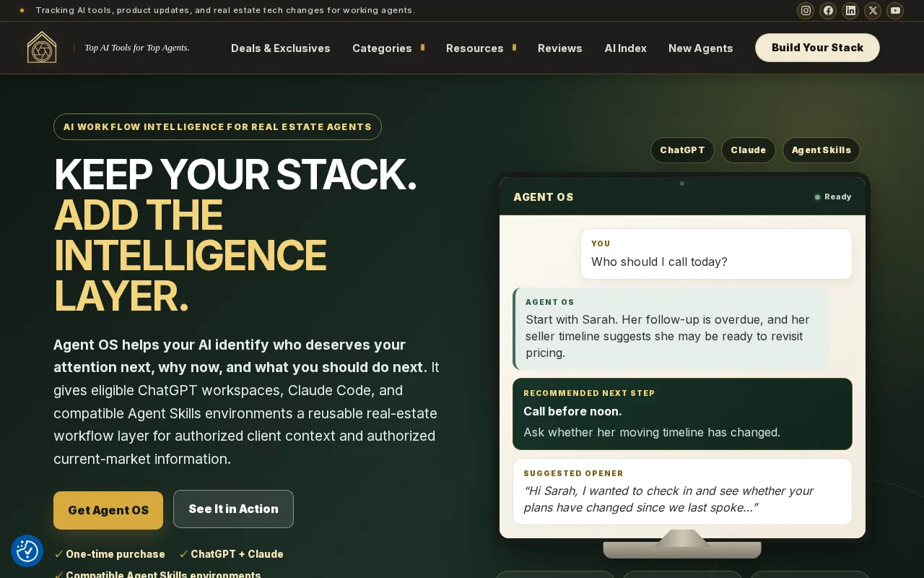The height and width of the screenshot is (578, 924).
Task: Click the 'Top AI Tools for Top Agents.' tagline
Action: point(137,48)
